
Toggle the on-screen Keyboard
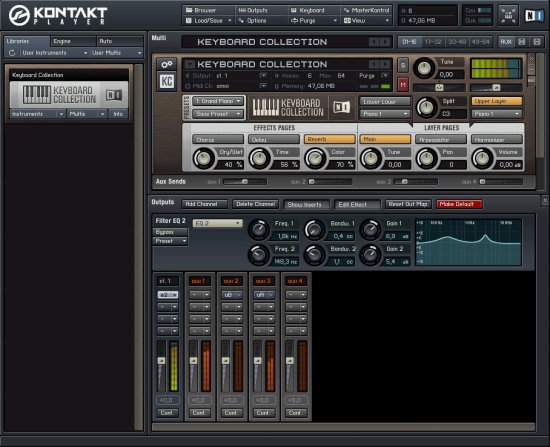pyautogui.click(x=314, y=10)
